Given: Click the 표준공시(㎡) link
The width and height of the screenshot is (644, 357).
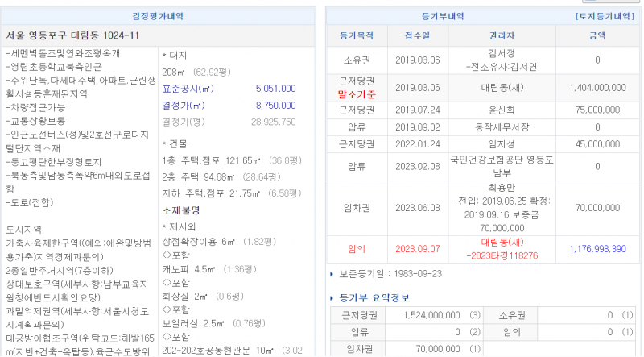Looking at the screenshot, I should (x=188, y=88).
